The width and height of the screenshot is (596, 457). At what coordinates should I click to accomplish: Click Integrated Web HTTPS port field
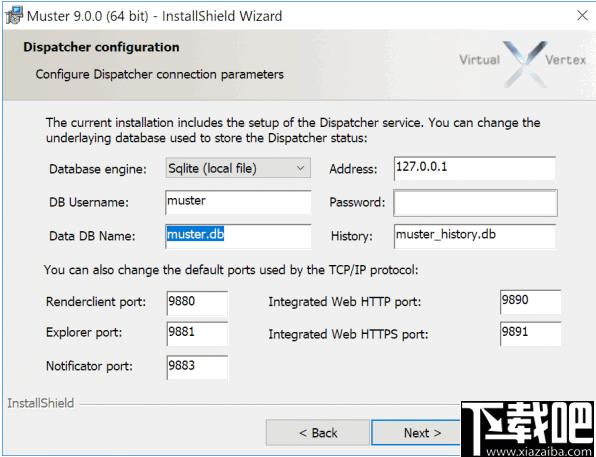pyautogui.click(x=531, y=334)
